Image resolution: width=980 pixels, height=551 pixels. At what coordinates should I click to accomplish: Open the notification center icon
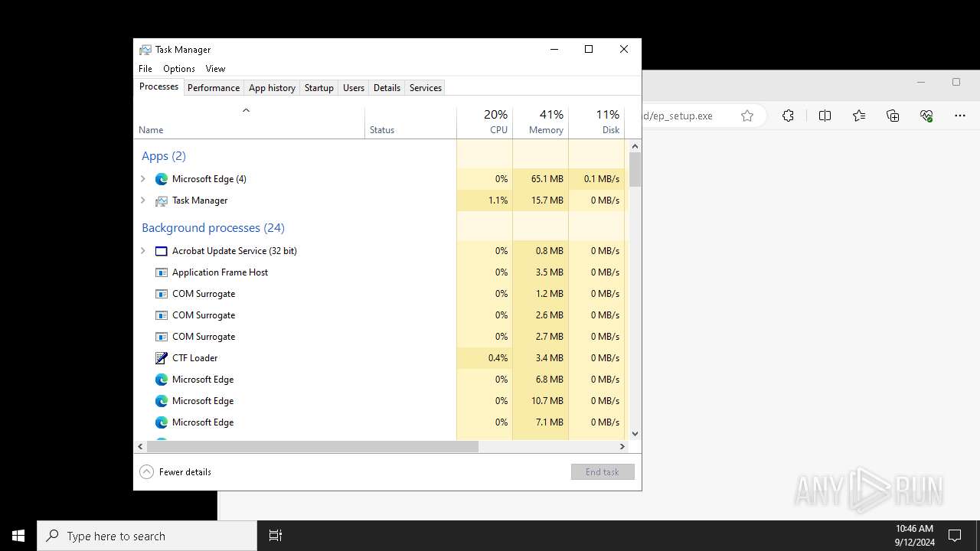(955, 536)
